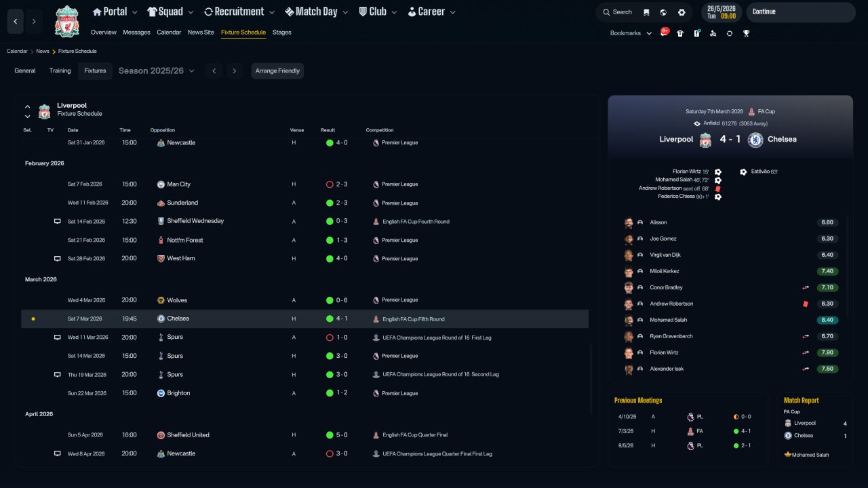Open the globe world icon
The width and height of the screenshot is (868, 488).
663,12
